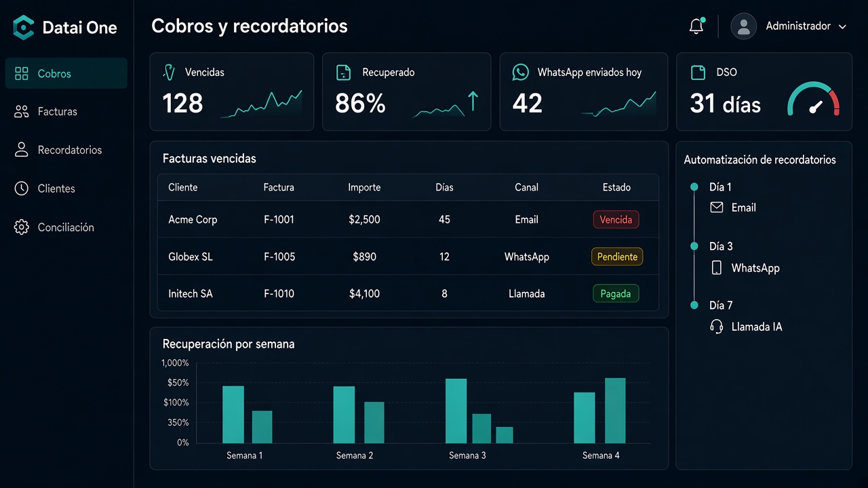Screen dimensions: 868x488
Task: Select the Día 7 timeline marker
Action: pyautogui.click(x=694, y=305)
